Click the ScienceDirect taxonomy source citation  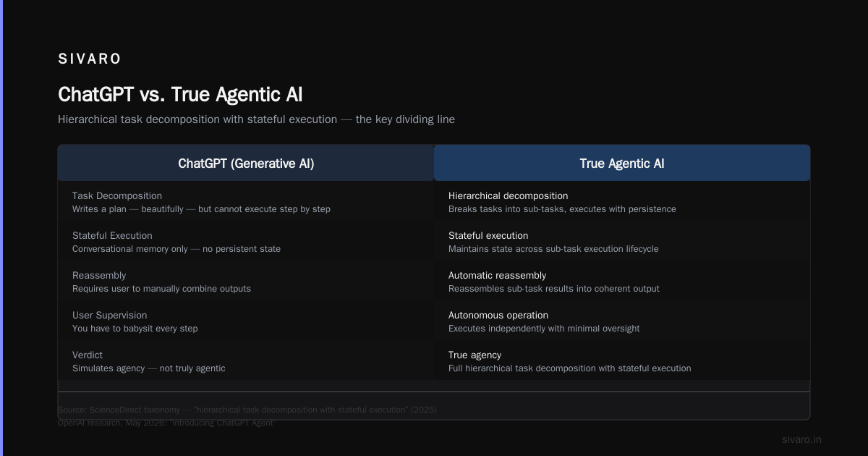click(x=247, y=410)
